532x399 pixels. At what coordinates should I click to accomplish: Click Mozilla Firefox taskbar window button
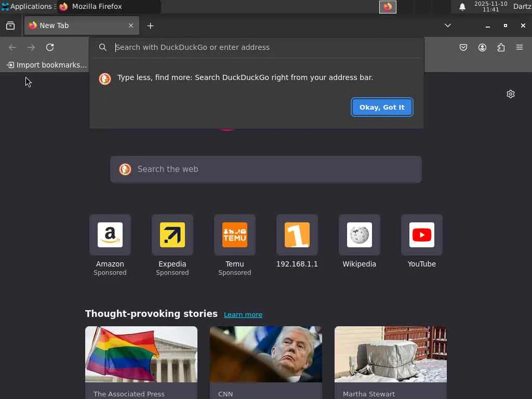[109, 6]
